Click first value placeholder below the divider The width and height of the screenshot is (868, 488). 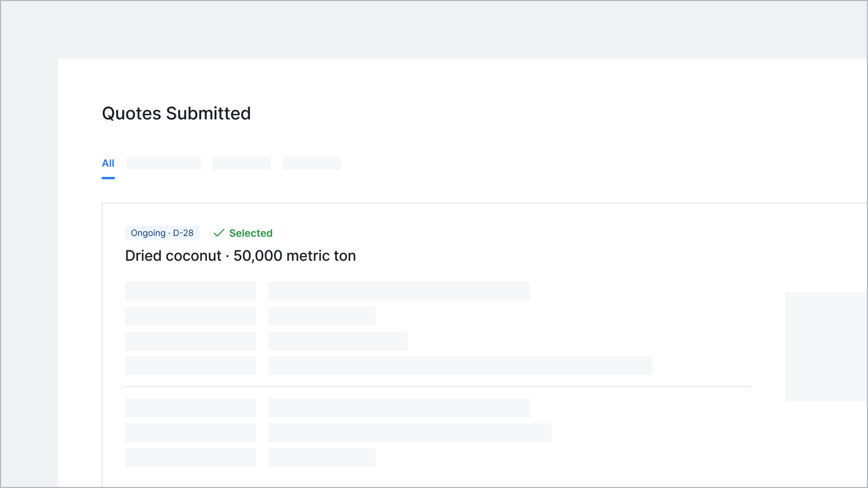click(399, 408)
